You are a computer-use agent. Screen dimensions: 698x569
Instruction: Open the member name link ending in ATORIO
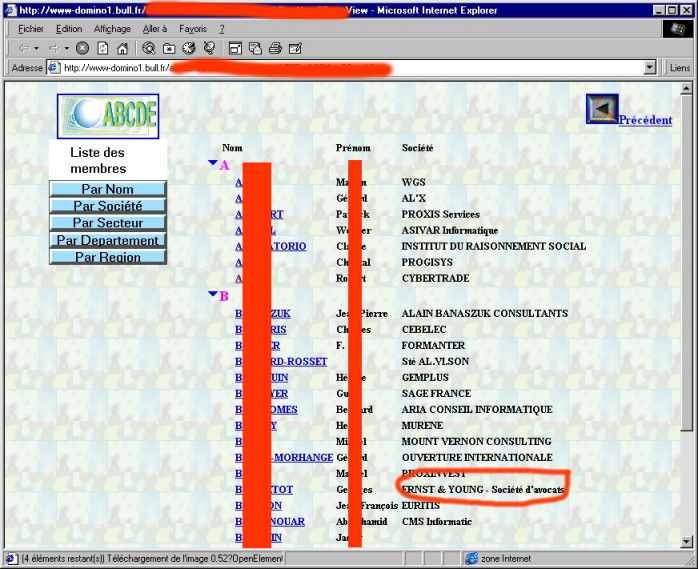point(271,246)
